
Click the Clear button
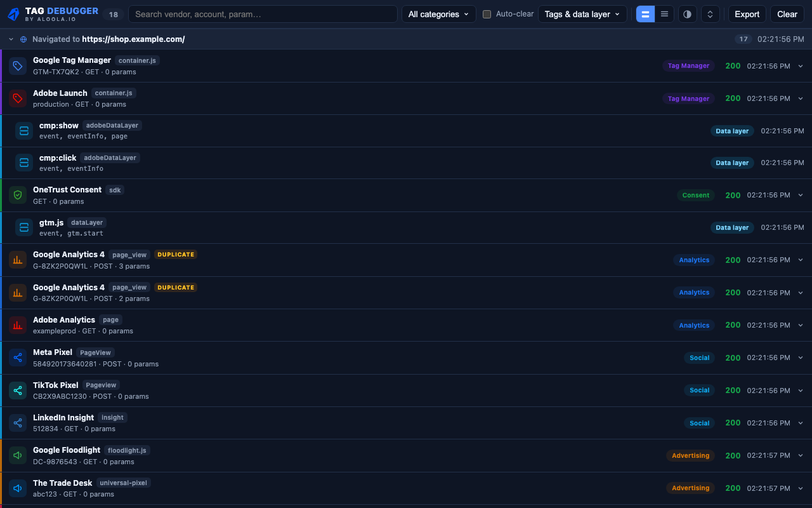click(787, 14)
